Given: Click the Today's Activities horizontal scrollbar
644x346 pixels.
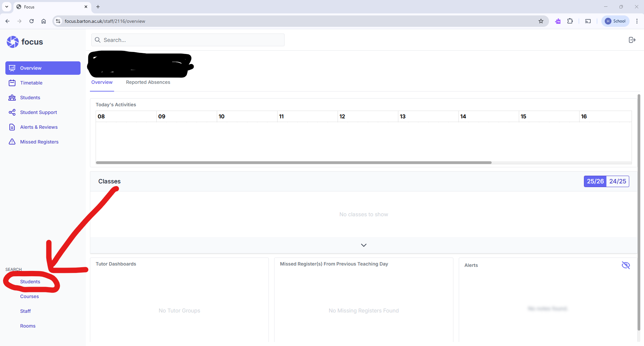Looking at the screenshot, I should 294,163.
